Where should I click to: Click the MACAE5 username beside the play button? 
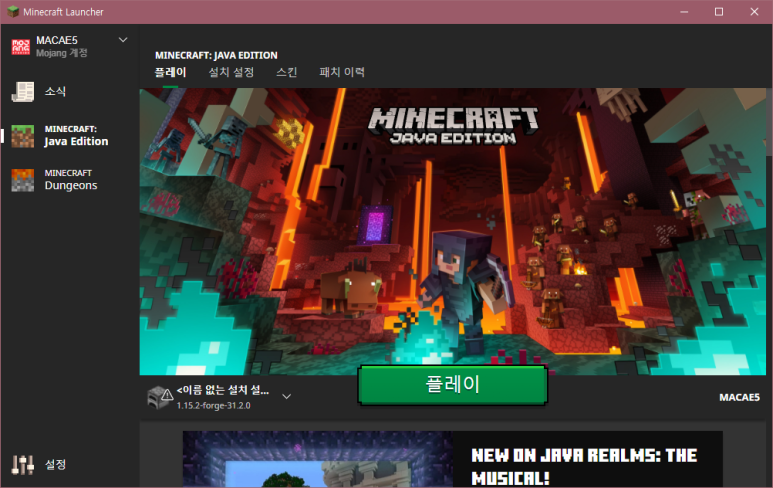click(x=739, y=397)
